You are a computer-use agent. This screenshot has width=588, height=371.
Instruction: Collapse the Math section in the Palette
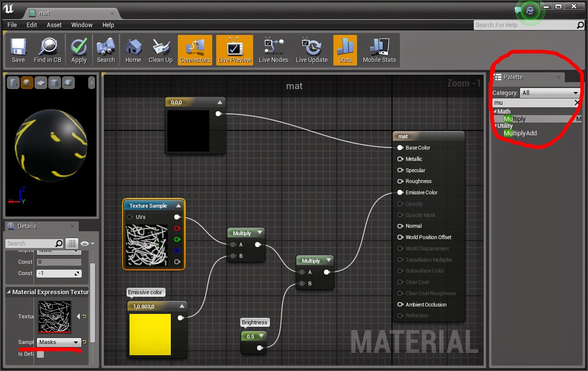click(x=495, y=111)
